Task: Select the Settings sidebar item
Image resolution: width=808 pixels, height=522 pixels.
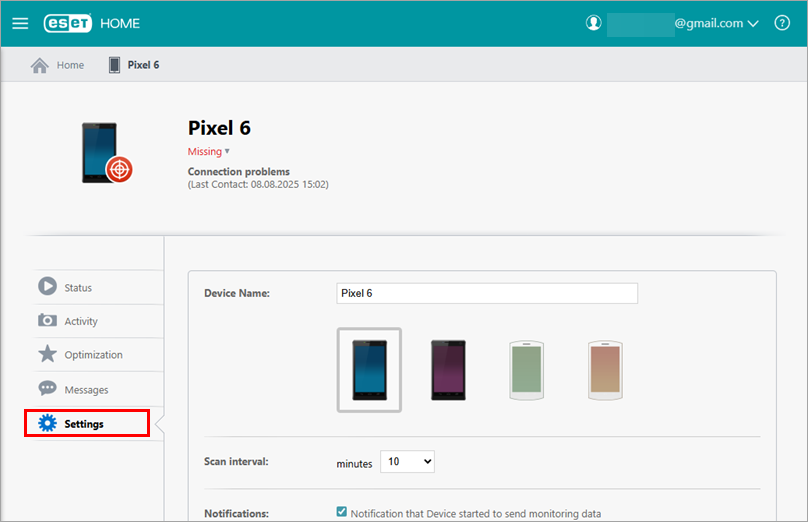Action: [x=84, y=424]
